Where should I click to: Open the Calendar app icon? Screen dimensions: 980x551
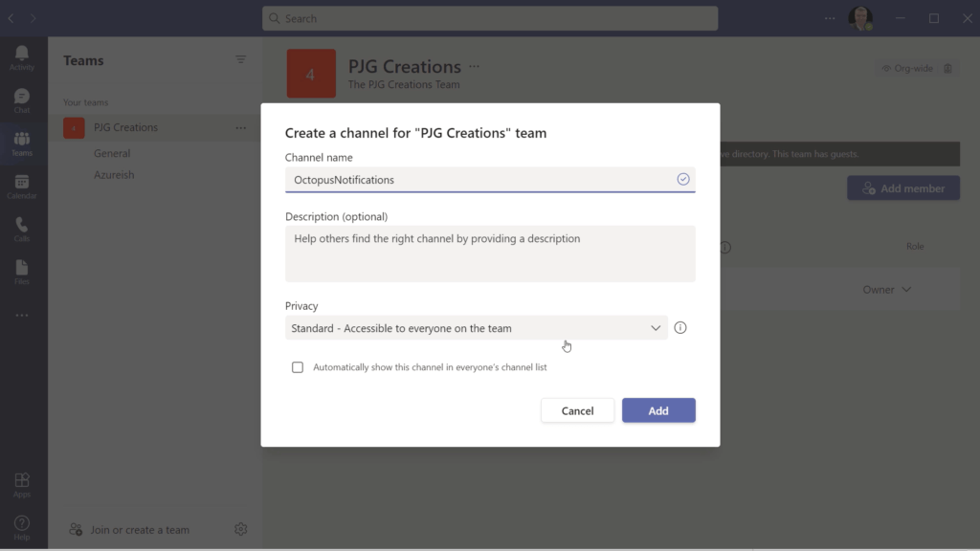pyautogui.click(x=22, y=187)
